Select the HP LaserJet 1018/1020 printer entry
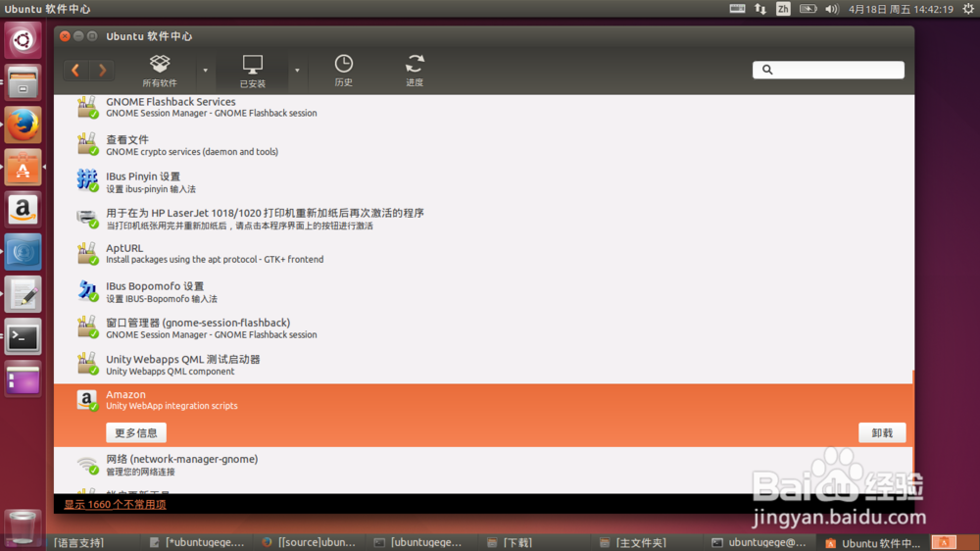This screenshot has width=980, height=551. point(484,219)
